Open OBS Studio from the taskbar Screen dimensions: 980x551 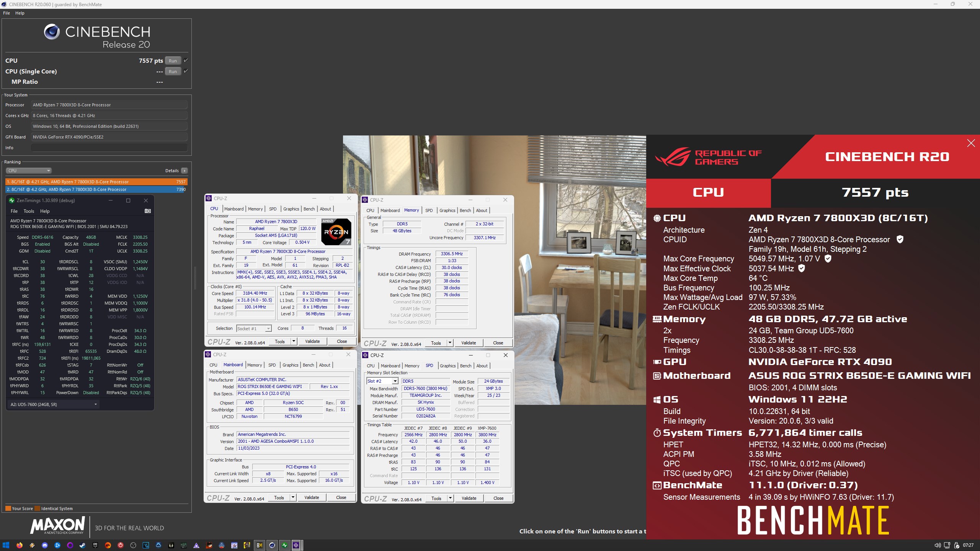click(x=133, y=545)
